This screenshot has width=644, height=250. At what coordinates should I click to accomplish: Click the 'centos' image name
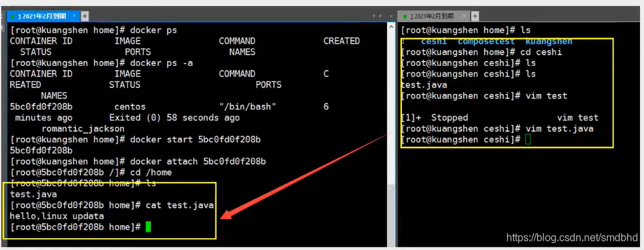point(130,106)
